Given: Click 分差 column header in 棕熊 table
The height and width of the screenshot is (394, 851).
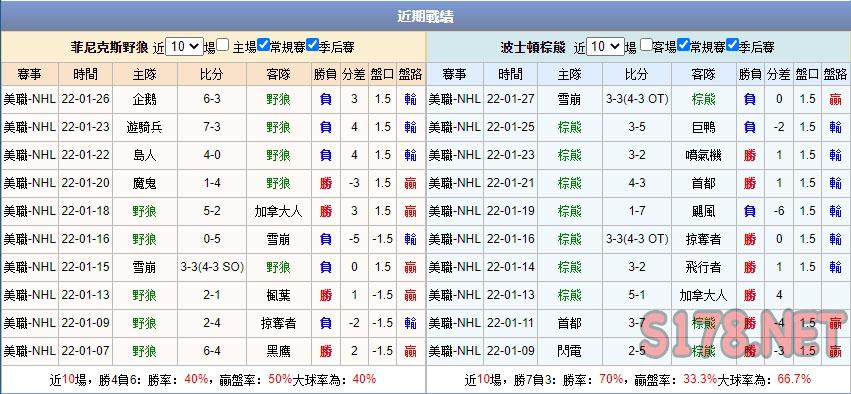Looking at the screenshot, I should (779, 74).
